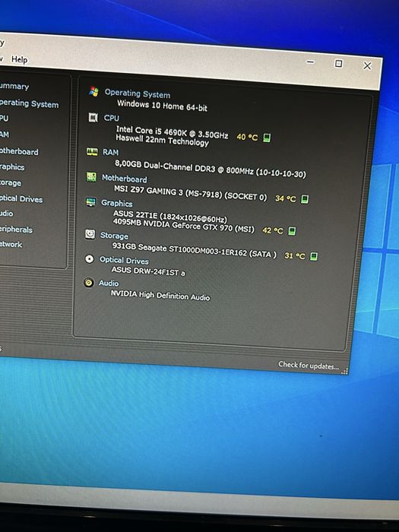
Task: Open the Optical Drives heading link
Action: tap(124, 260)
